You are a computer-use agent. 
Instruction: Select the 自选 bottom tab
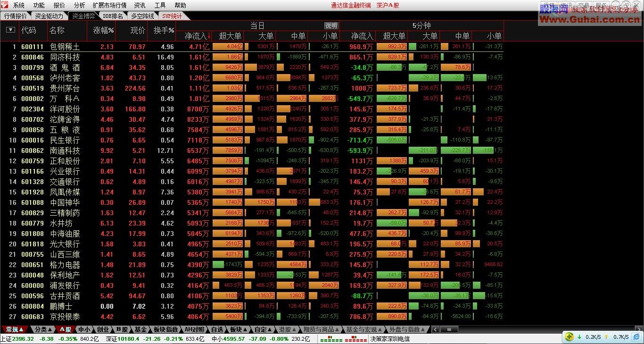tap(217, 329)
